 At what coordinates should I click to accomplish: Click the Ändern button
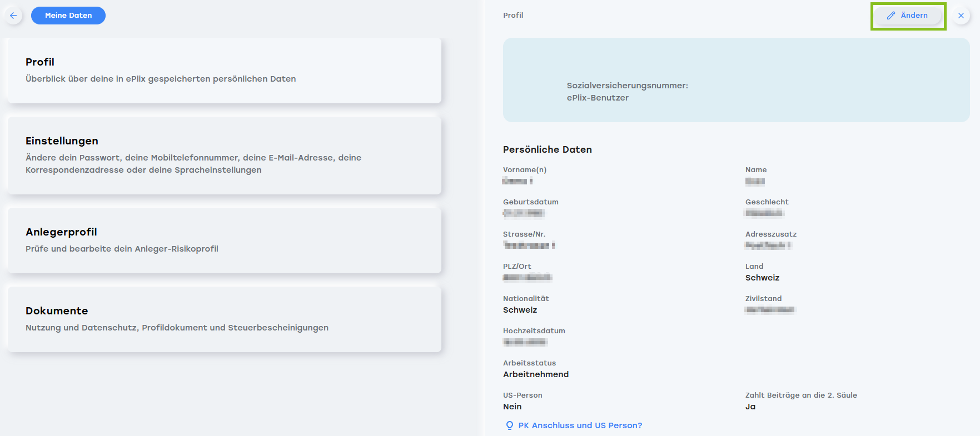pos(908,16)
